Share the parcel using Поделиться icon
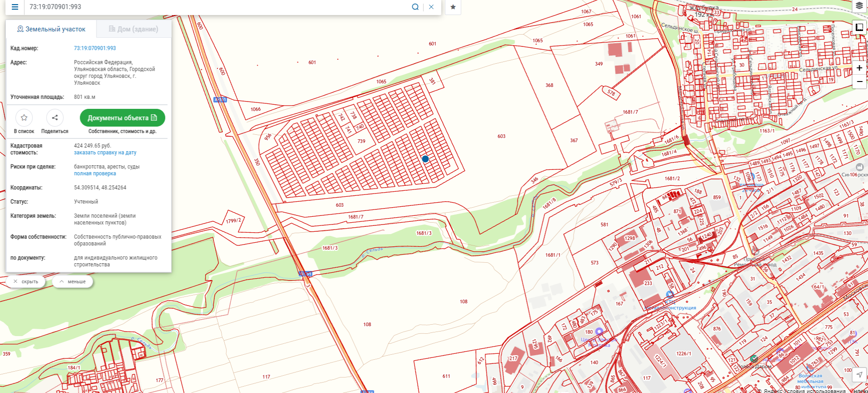This screenshot has height=393, width=868. pos(55,118)
